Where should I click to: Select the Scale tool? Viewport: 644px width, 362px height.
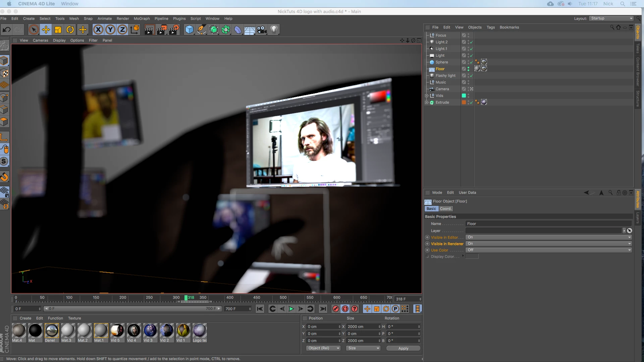click(x=58, y=30)
